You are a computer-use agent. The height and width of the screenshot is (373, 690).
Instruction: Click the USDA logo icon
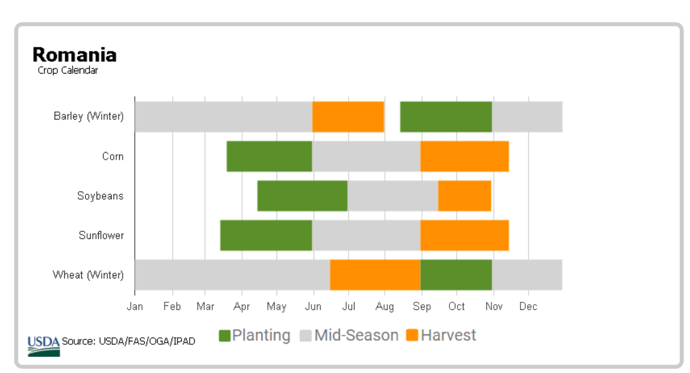point(44,346)
